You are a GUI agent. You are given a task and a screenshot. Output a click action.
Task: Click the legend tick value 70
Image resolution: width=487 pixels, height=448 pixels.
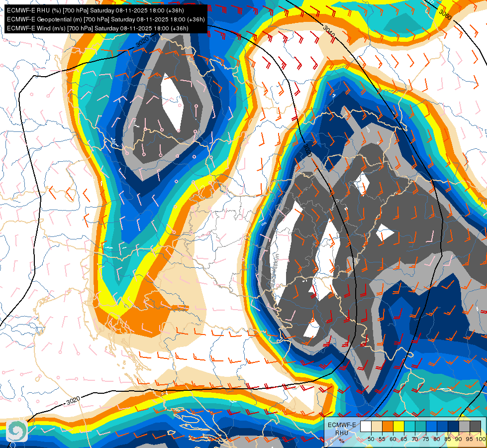(415, 439)
